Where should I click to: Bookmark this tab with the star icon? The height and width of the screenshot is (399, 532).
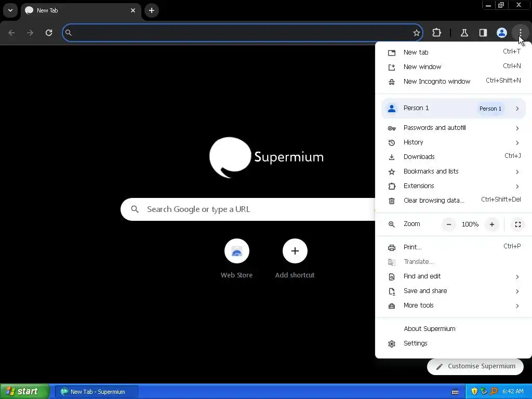point(416,33)
